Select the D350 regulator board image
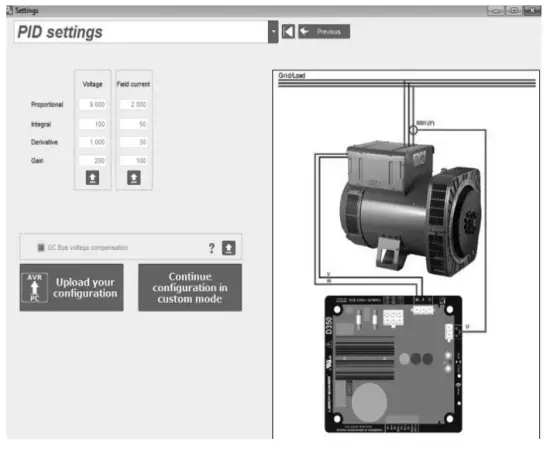 coord(393,364)
